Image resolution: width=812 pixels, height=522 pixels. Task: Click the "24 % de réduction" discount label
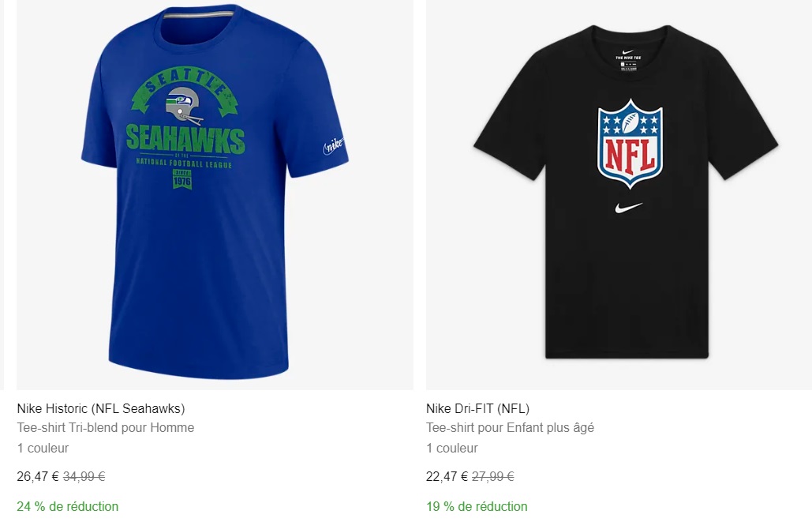click(68, 506)
